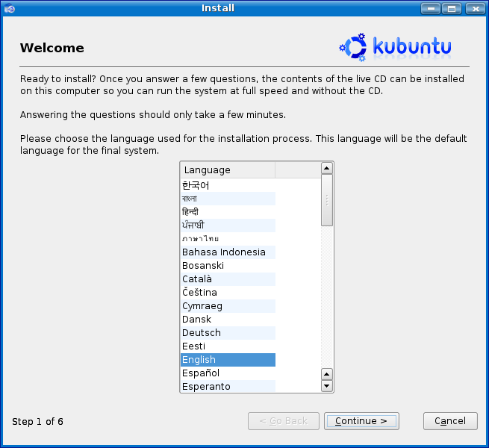The width and height of the screenshot is (489, 448).
Task: Maximize the Install window
Action: (x=451, y=8)
